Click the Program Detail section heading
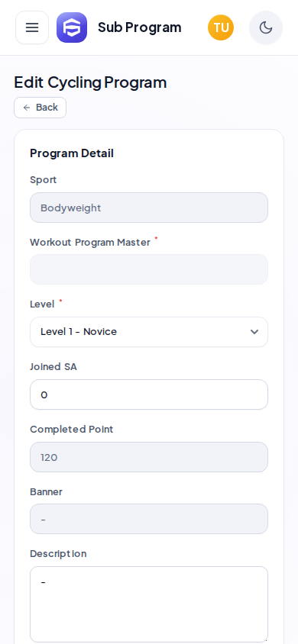This screenshot has height=644, width=298. [72, 153]
